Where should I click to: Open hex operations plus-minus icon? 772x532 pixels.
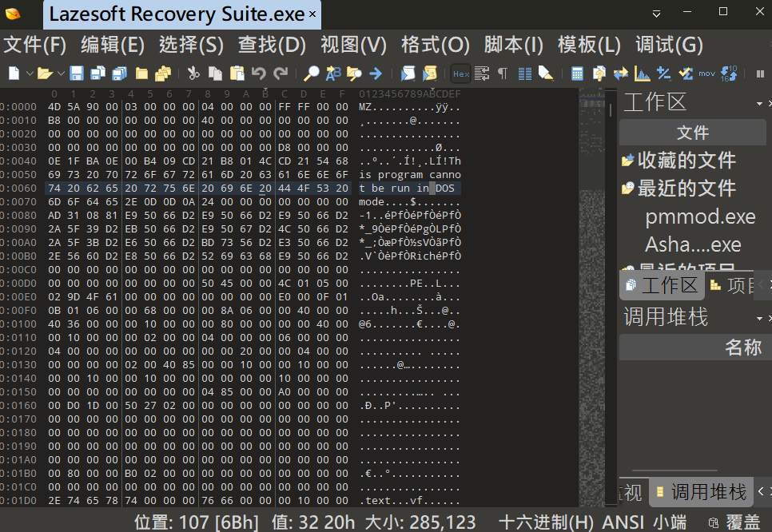(663, 73)
